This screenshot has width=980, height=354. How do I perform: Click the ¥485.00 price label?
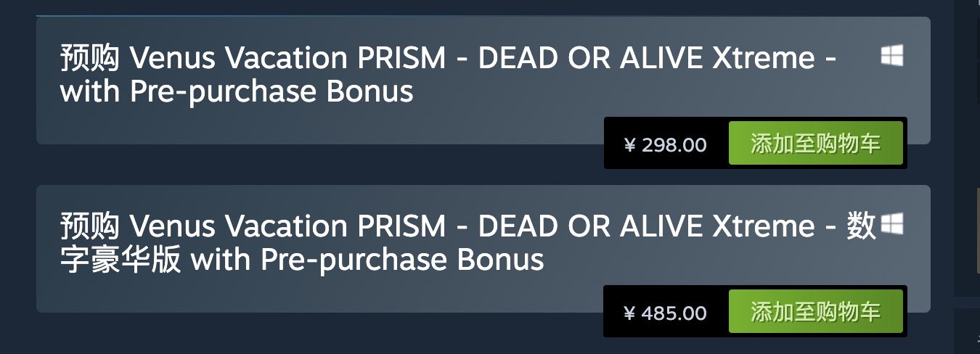pyautogui.click(x=666, y=313)
